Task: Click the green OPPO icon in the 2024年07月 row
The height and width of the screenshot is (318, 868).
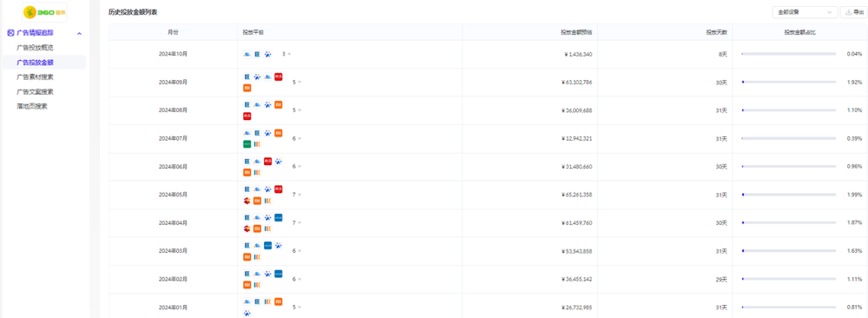Action: [247, 144]
